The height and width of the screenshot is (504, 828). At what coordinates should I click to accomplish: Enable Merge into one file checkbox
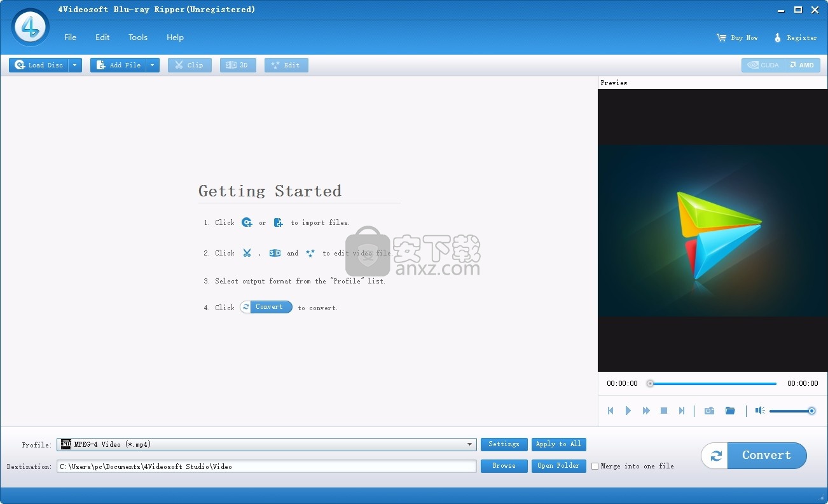point(595,466)
